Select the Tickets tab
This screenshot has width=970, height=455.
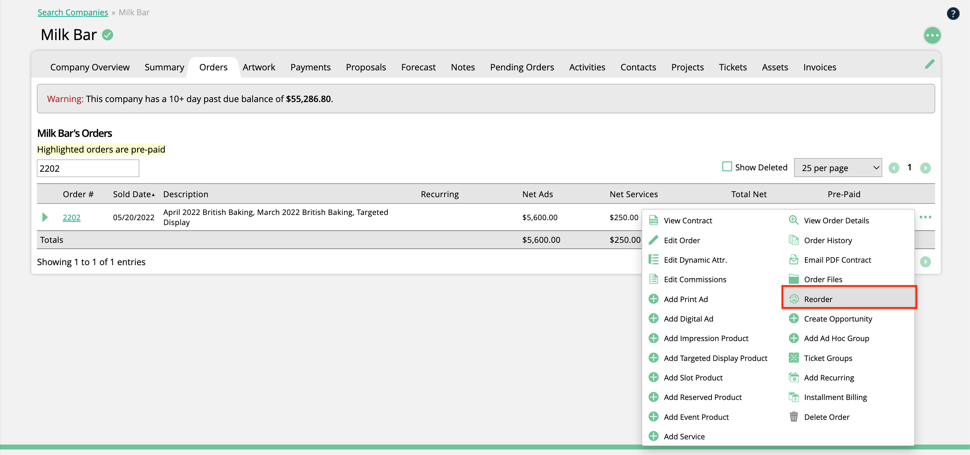tap(733, 67)
